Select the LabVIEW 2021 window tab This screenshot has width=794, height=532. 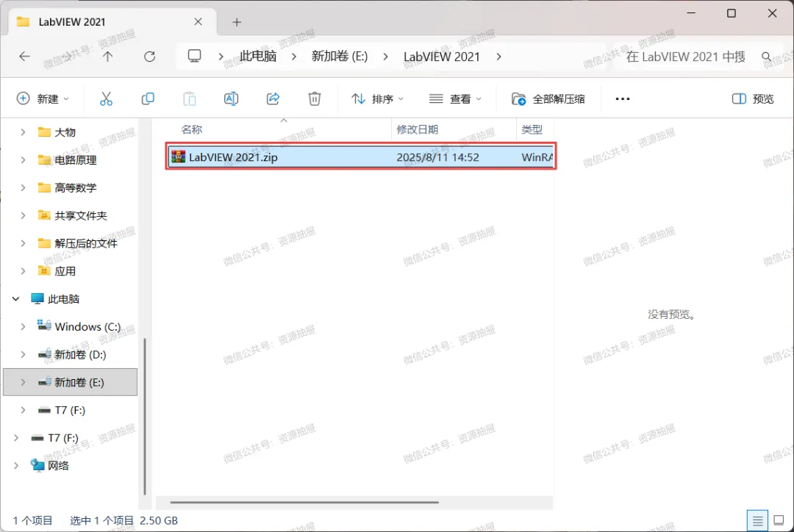pyautogui.click(x=112, y=22)
